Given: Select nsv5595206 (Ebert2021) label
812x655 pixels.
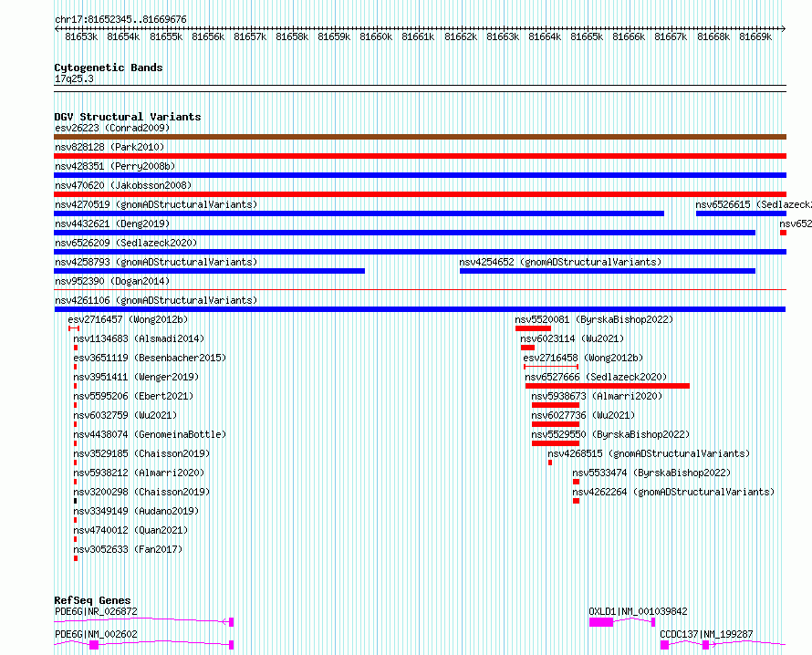Looking at the screenshot, I should 133,396.
